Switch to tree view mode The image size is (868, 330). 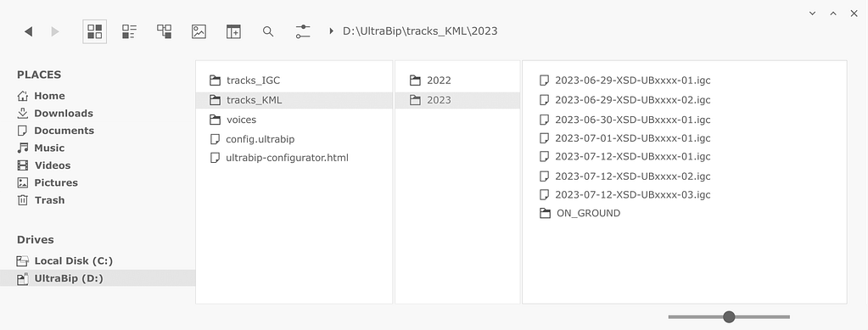[x=164, y=31]
